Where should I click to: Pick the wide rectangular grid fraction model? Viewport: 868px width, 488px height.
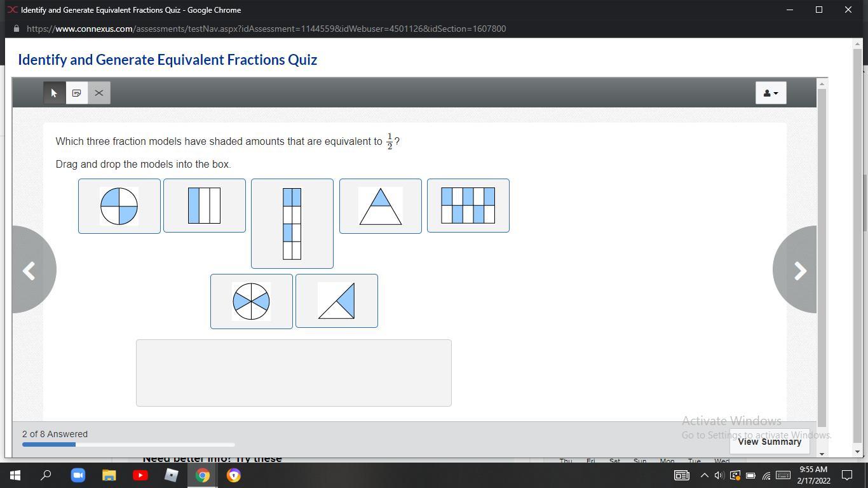(x=468, y=206)
